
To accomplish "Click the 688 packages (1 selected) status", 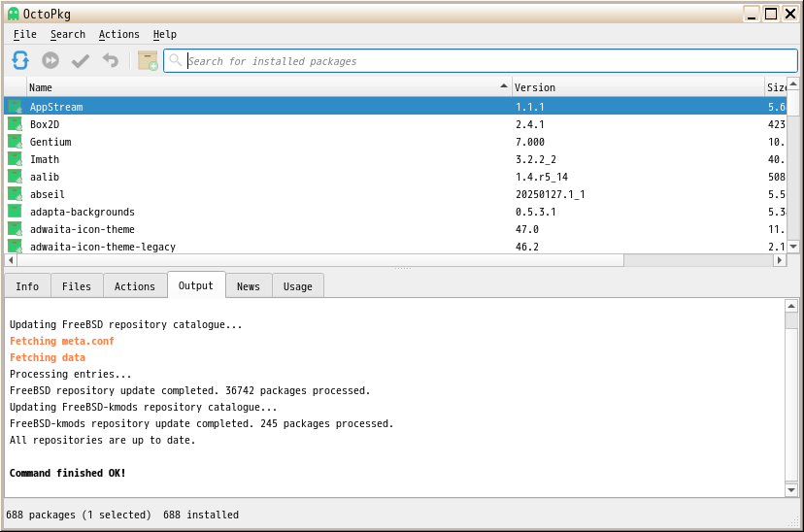I will pos(79,515).
